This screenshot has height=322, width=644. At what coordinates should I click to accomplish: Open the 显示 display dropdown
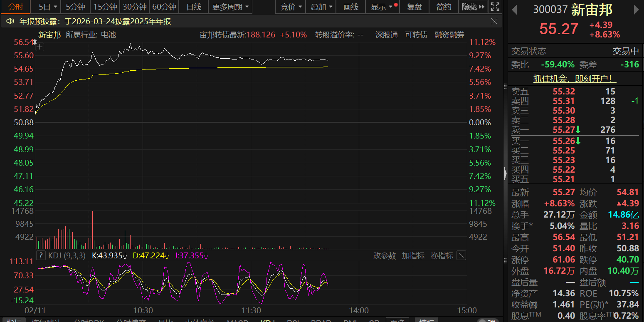(x=382, y=7)
